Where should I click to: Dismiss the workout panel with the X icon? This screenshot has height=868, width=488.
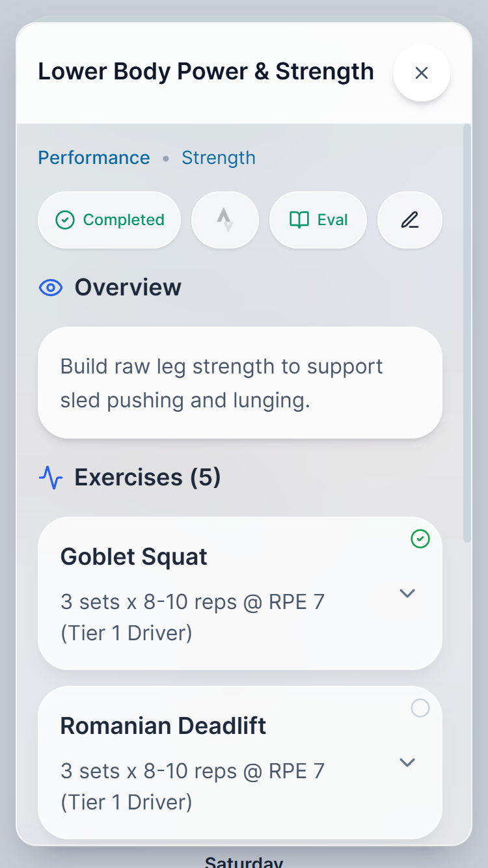tap(421, 73)
